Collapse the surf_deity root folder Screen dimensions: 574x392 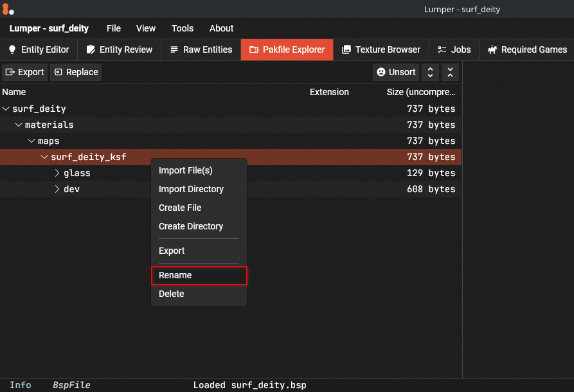click(6, 109)
